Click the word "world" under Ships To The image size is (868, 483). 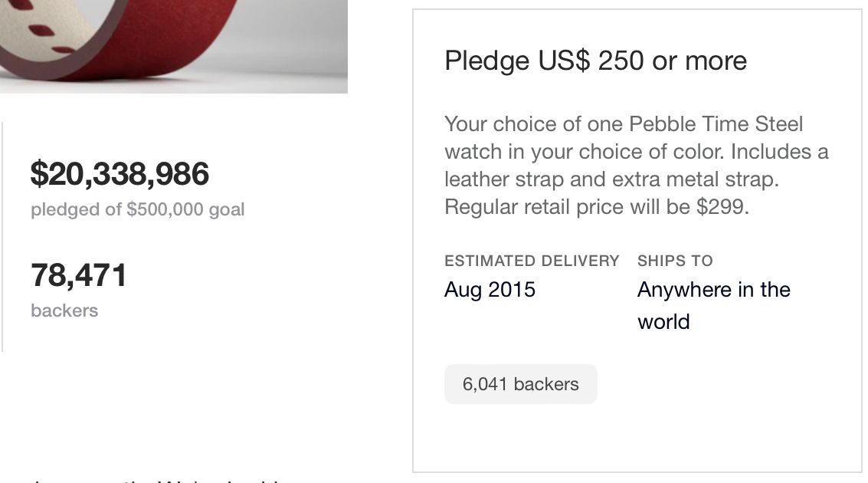[663, 321]
